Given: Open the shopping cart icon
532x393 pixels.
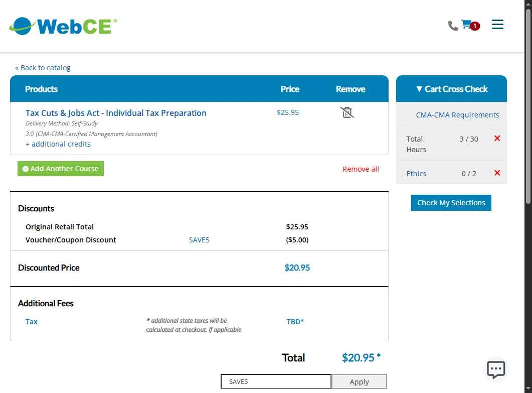Looking at the screenshot, I should (467, 25).
